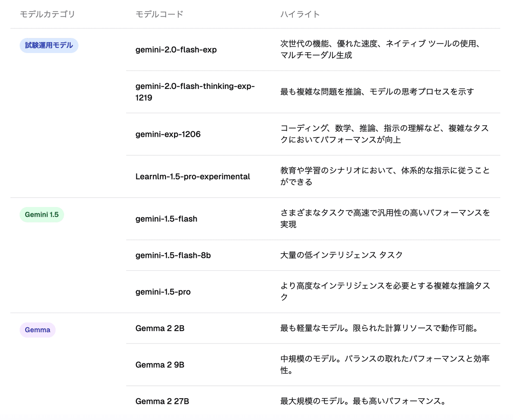Click the gemini-1.5-flash-8b model code
513x420 pixels.
pos(173,255)
